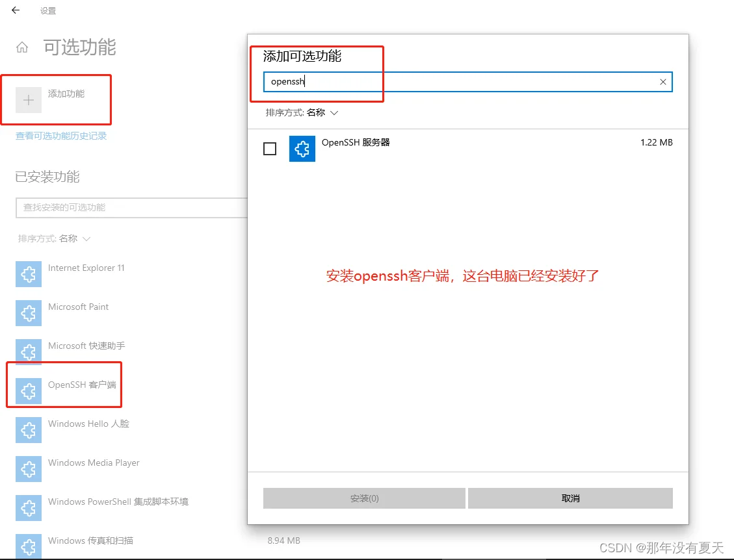Viewport: 734px width, 560px height.
Task: Click the Windows Hello 人脸 label
Action: (88, 424)
